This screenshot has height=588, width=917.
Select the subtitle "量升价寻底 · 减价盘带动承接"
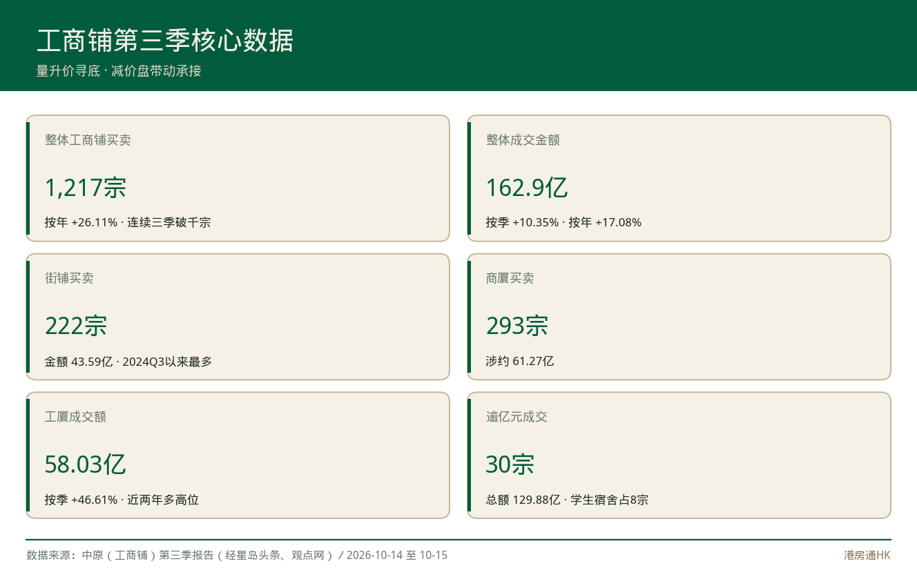coord(119,71)
